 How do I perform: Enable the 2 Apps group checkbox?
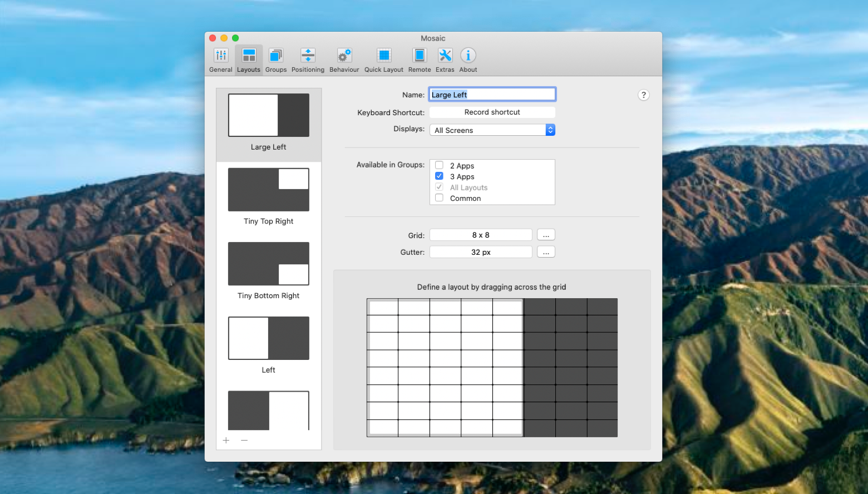439,165
